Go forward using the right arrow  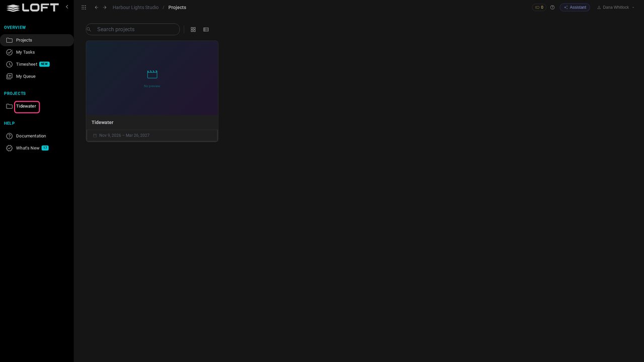(x=105, y=8)
